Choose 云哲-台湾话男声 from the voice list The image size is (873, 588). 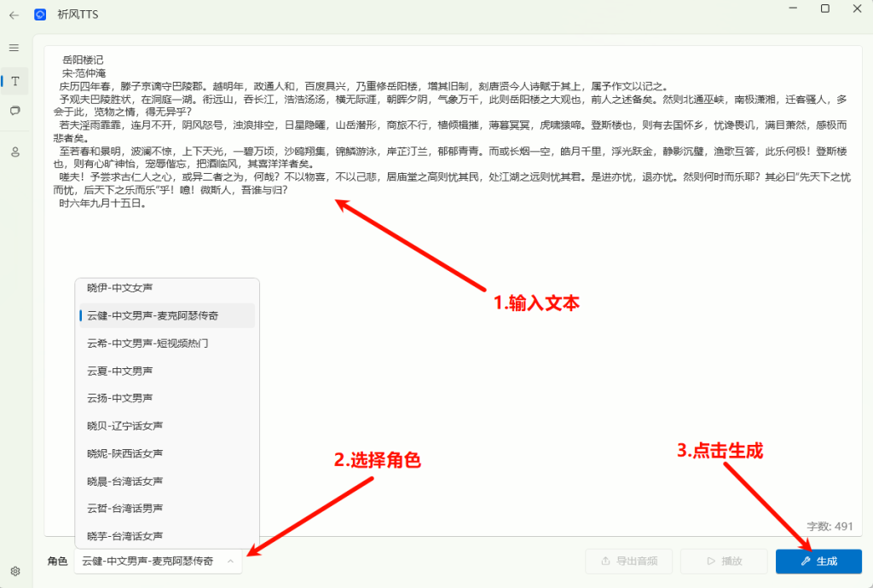coord(128,508)
